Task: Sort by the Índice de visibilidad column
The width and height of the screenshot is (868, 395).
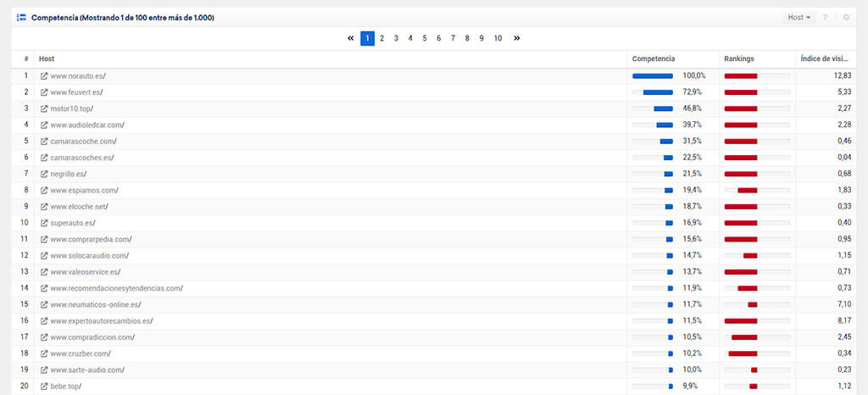Action: pos(825,58)
